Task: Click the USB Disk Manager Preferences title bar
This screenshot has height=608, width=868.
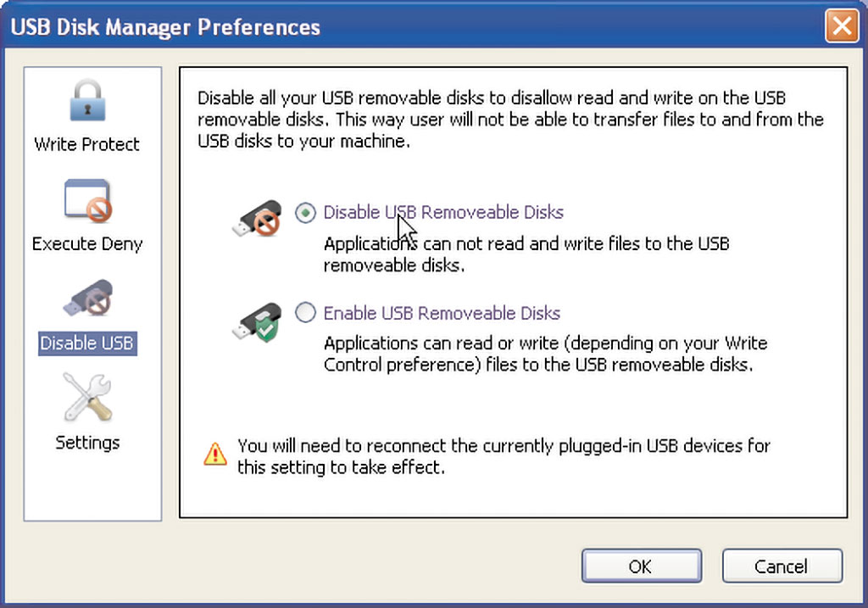Action: (415, 26)
